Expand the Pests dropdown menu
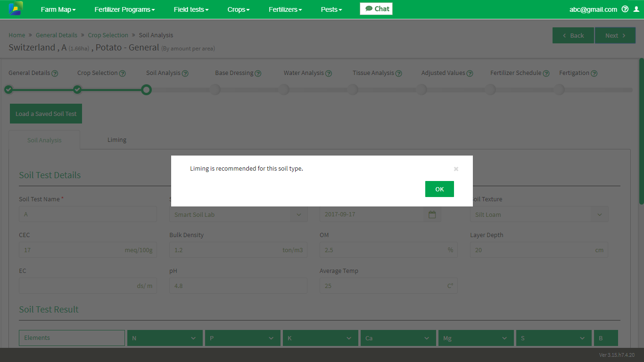 (331, 9)
